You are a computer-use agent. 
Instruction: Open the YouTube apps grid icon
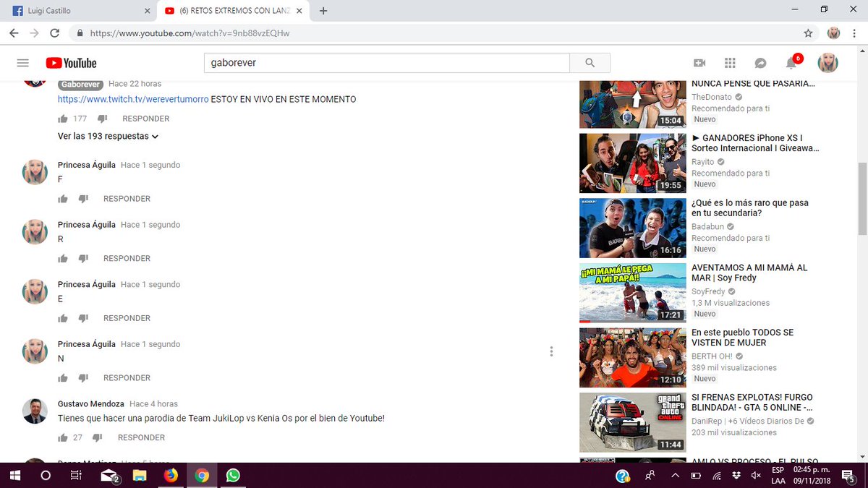(730, 63)
